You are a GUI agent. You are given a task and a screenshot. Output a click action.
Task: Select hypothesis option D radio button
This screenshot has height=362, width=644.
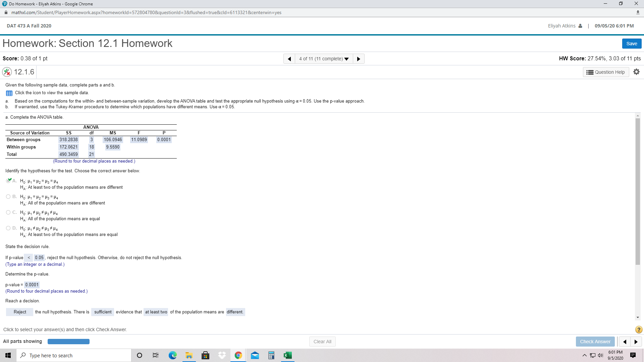click(8, 228)
